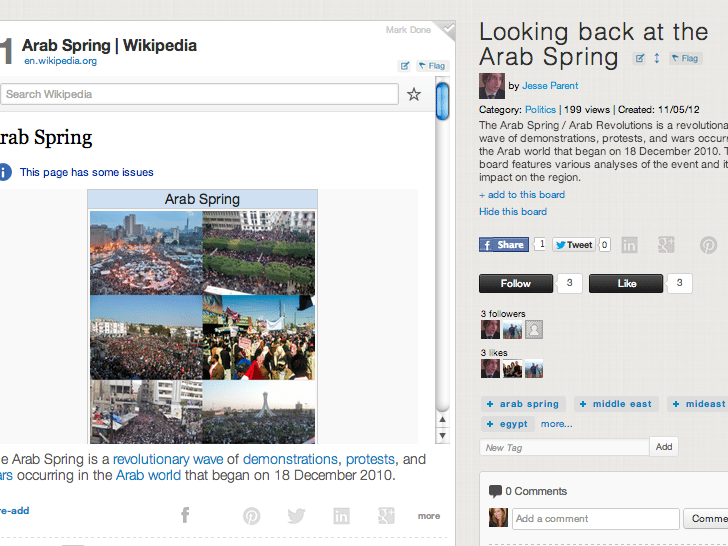This screenshot has height=546, width=728.
Task: Click the Facebook share count '1'
Action: click(x=540, y=244)
